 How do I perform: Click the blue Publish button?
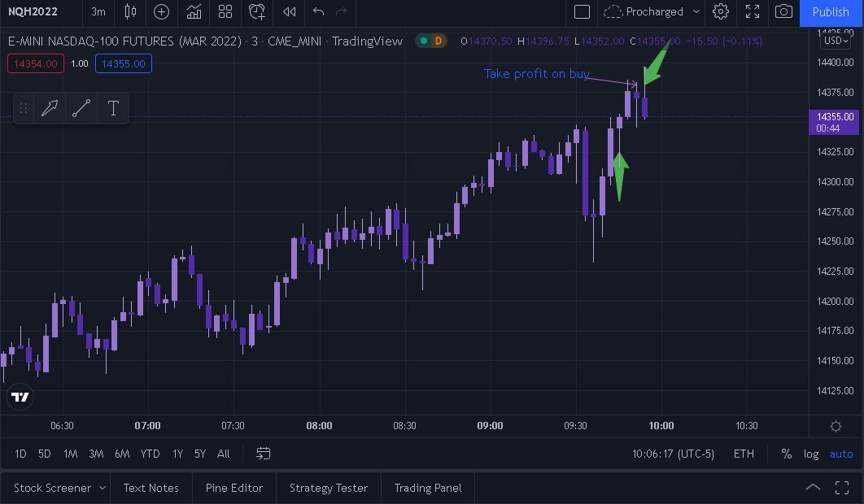(831, 11)
